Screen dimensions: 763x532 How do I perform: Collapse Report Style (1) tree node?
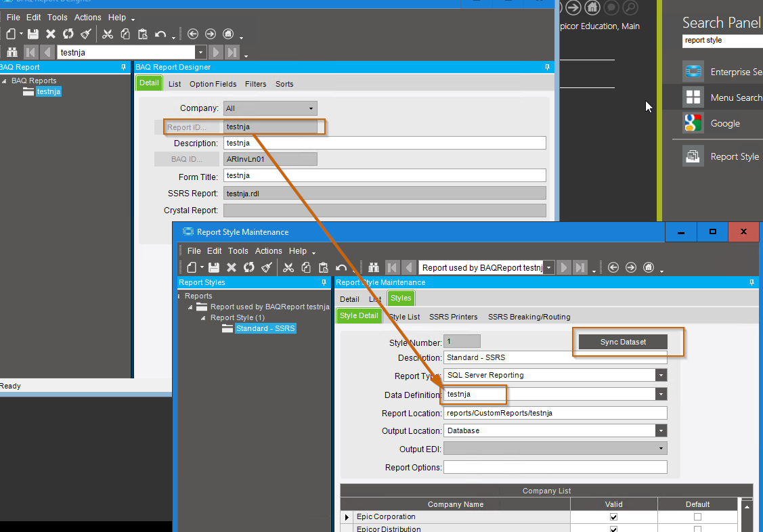(x=203, y=318)
